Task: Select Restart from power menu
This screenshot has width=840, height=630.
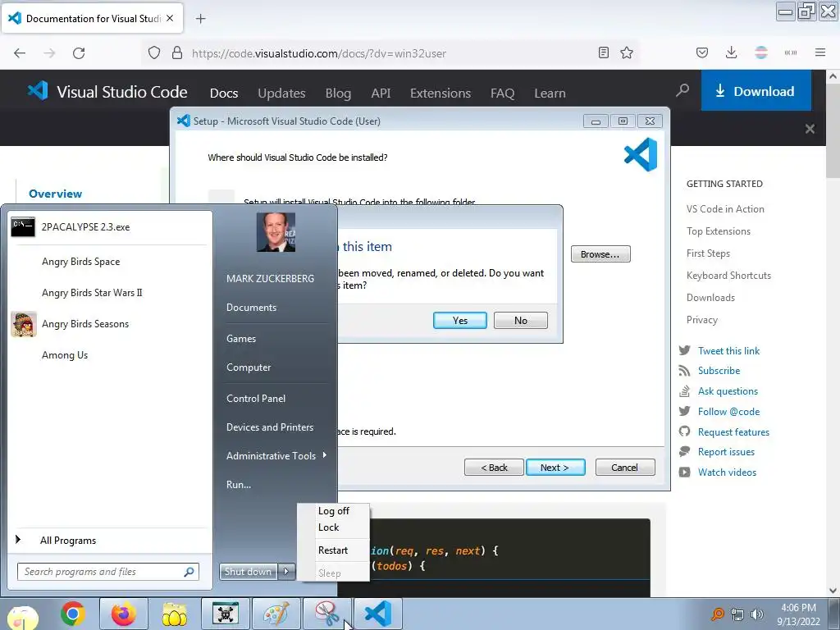Action: click(x=333, y=550)
